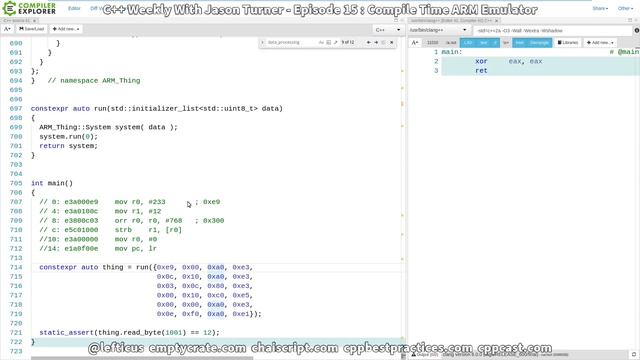Click the Output status at pane bottom

coord(424,355)
